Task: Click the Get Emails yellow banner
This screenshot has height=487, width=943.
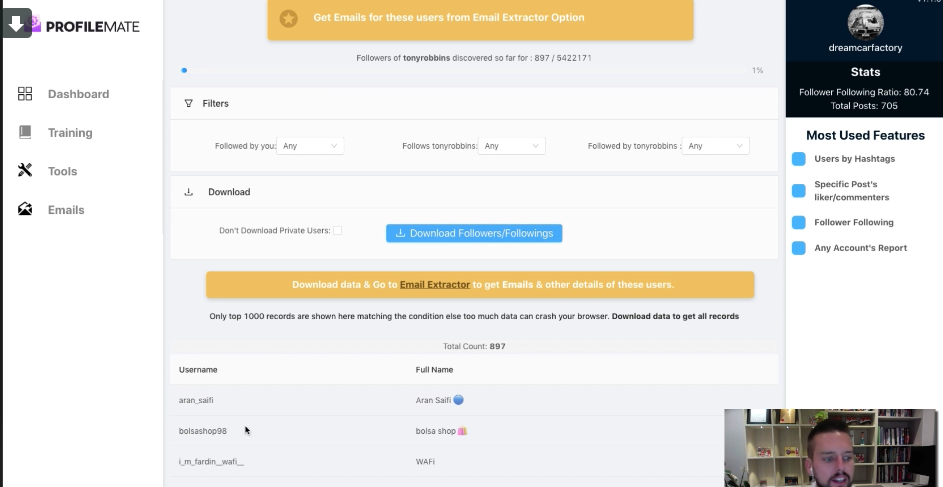Action: (x=481, y=18)
